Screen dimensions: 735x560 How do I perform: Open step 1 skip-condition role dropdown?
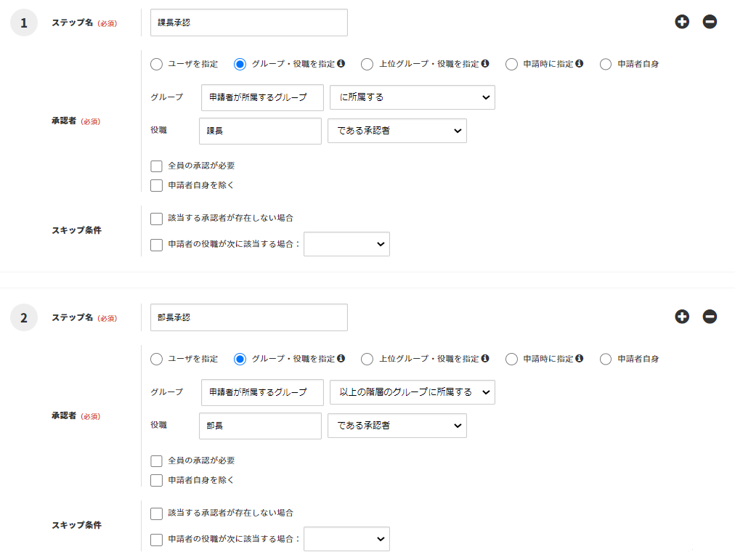tap(346, 244)
